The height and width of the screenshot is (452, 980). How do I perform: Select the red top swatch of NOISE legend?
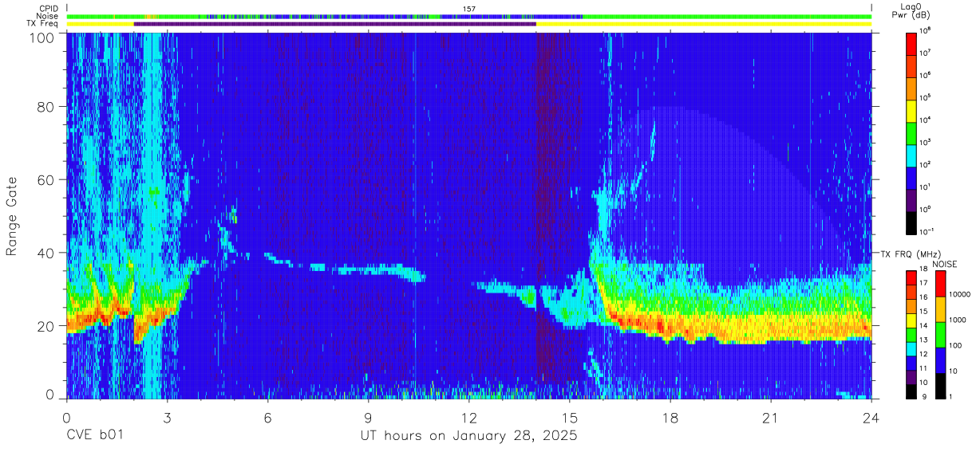coord(942,284)
